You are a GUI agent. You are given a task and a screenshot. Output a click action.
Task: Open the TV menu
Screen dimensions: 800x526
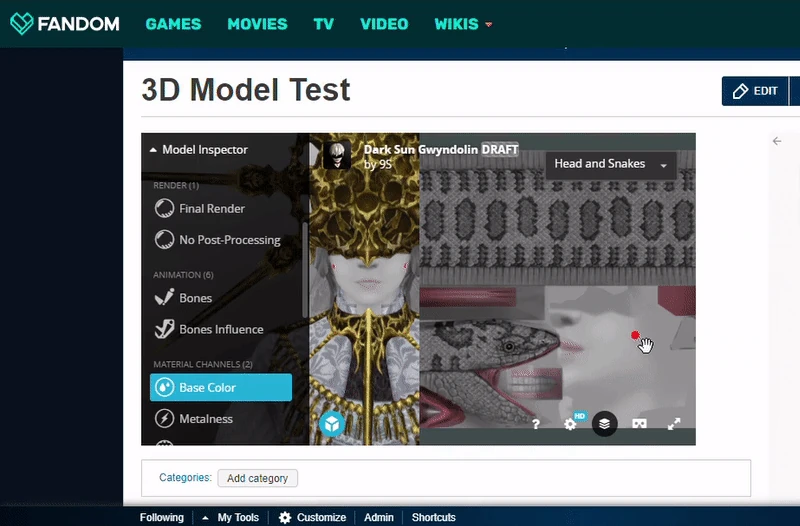[x=323, y=24]
